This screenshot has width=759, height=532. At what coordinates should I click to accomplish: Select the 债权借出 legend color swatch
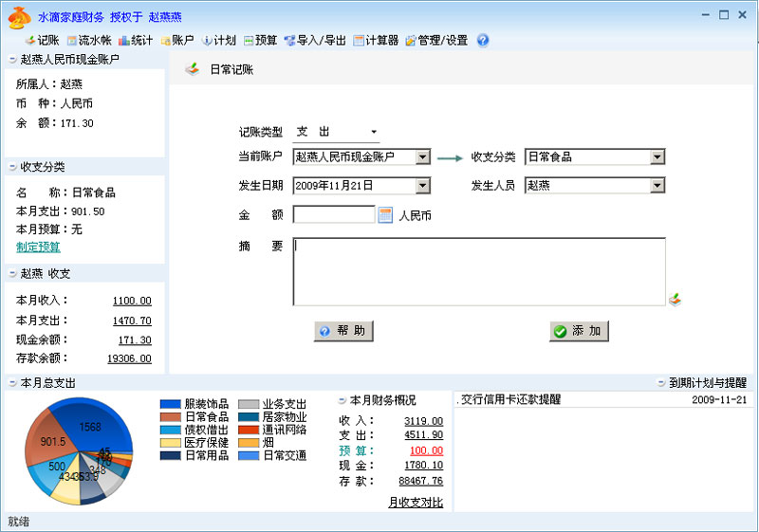171,430
